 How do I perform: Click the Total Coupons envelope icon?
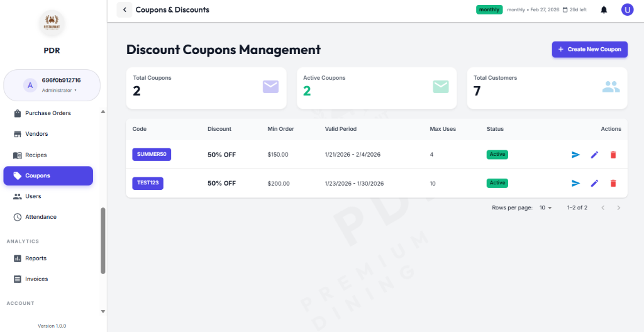tap(270, 87)
